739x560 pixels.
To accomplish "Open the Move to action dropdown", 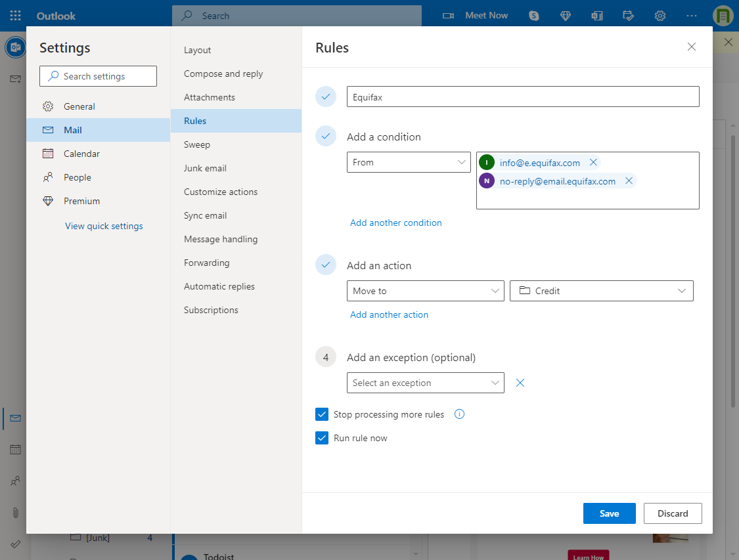I will 426,291.
